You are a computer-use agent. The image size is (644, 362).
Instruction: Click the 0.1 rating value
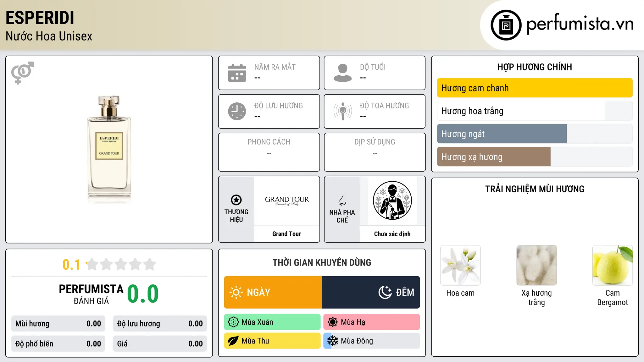coord(71,265)
